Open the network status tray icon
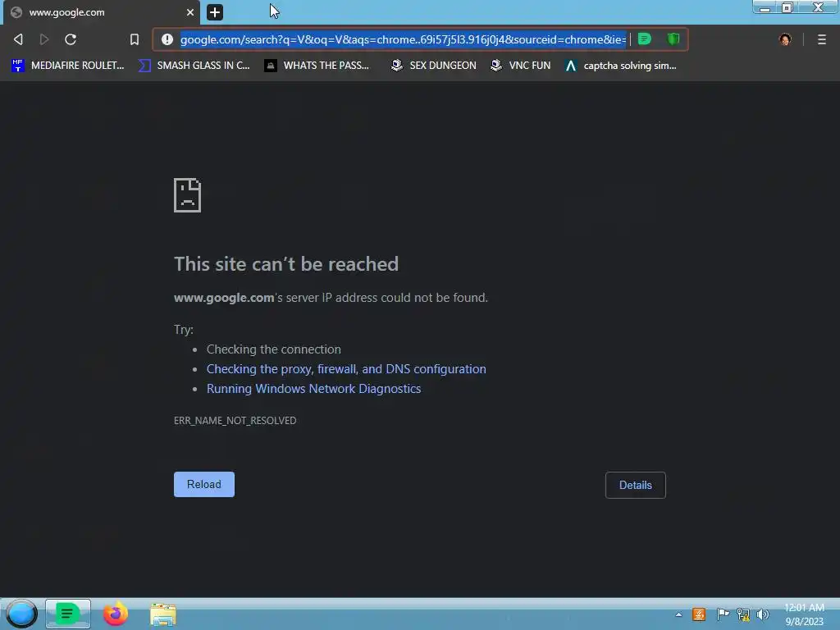Viewport: 840px width, 630px height. [x=743, y=614]
